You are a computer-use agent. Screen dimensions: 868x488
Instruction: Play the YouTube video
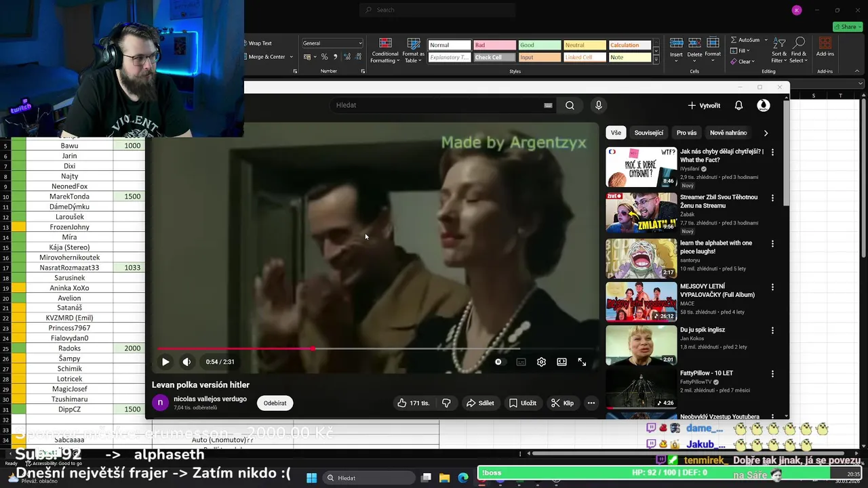165,362
